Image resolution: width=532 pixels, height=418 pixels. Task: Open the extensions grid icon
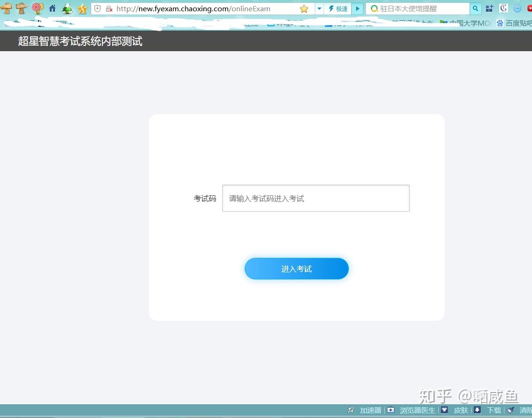[489, 8]
